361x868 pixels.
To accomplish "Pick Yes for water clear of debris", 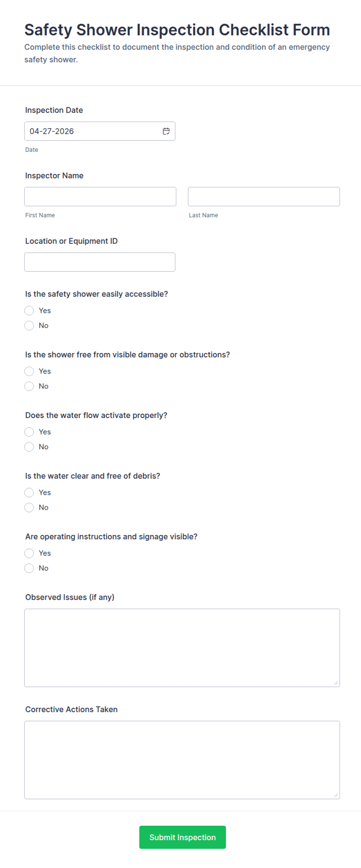I will 29,493.
